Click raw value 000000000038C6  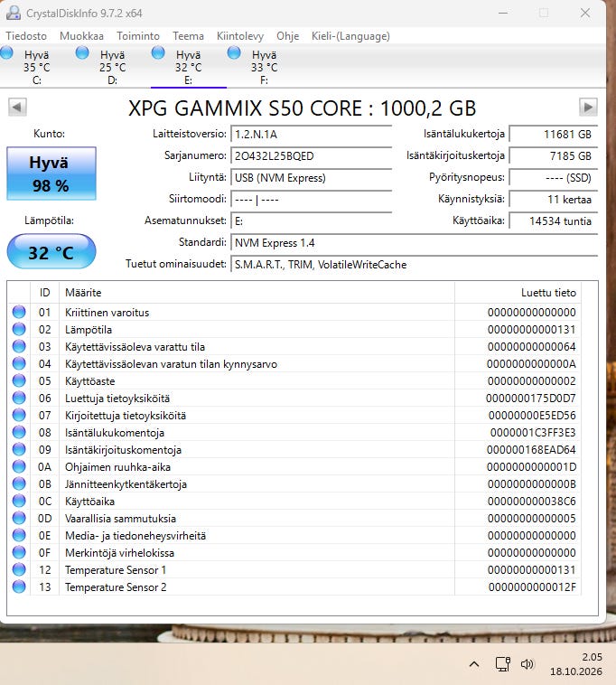[x=532, y=501]
